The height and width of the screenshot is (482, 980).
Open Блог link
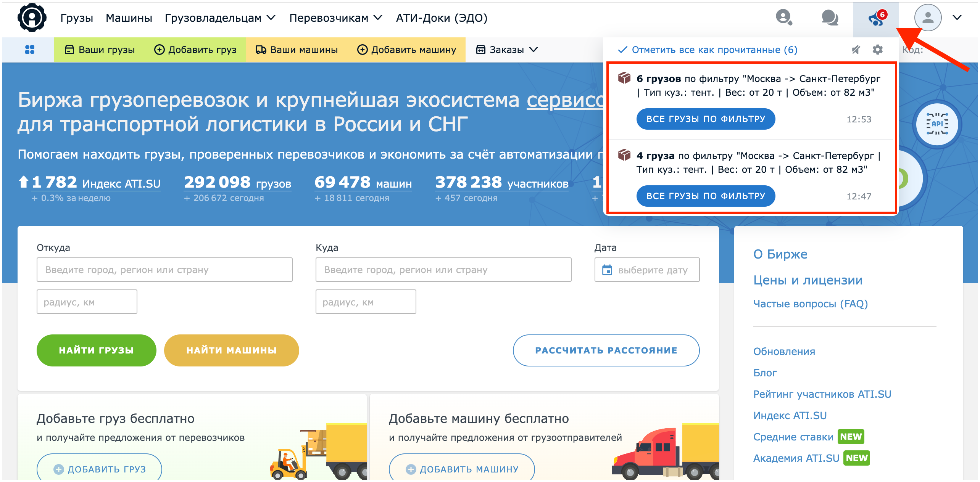pos(765,373)
